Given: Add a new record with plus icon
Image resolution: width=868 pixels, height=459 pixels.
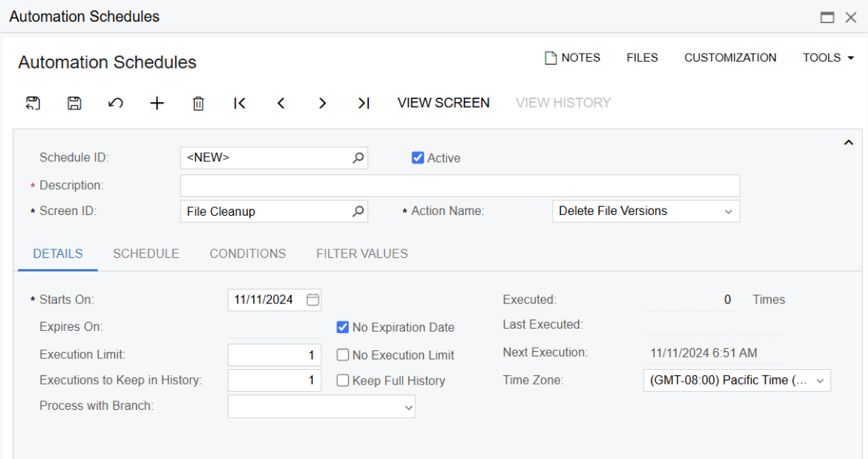Looking at the screenshot, I should tap(157, 104).
